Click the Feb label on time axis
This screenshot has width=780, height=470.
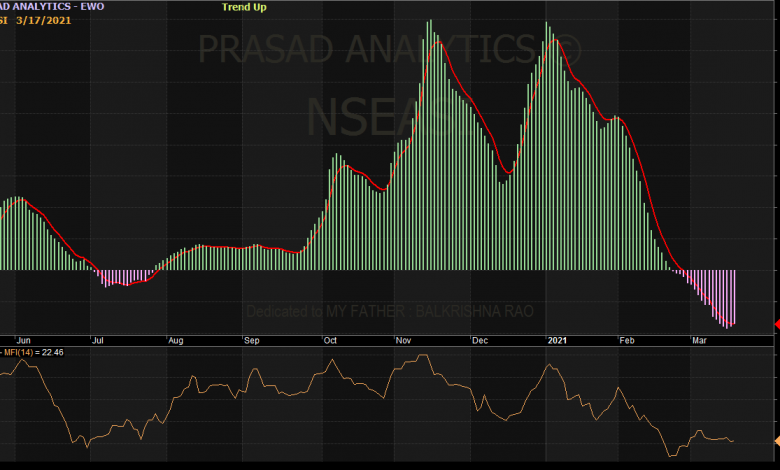pos(627,341)
